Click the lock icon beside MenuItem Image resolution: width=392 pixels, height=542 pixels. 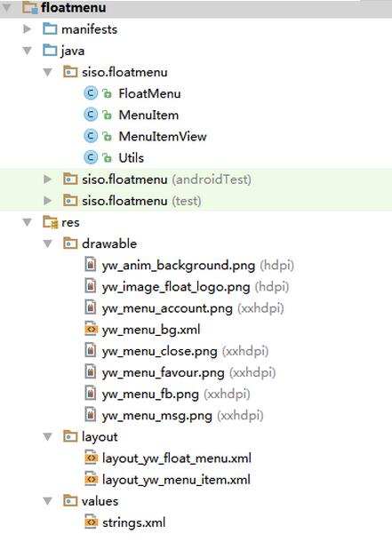point(108,116)
